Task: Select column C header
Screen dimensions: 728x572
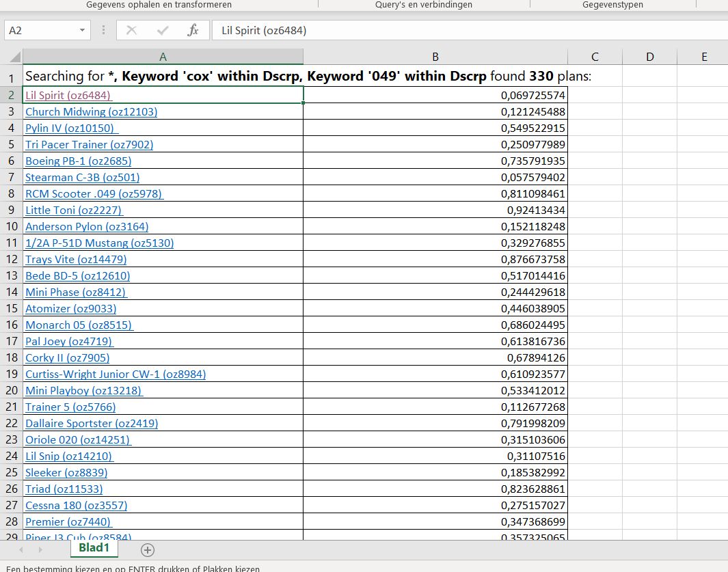Action: coord(595,57)
